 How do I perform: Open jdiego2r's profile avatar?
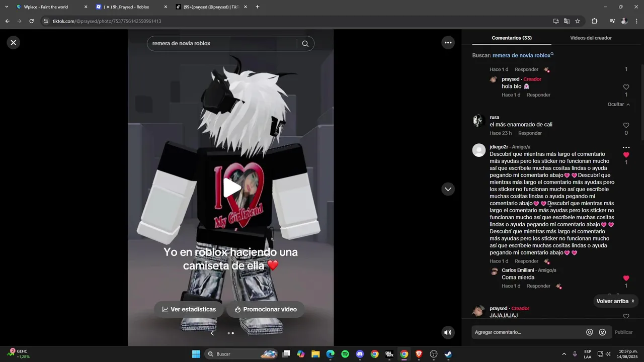(478, 150)
